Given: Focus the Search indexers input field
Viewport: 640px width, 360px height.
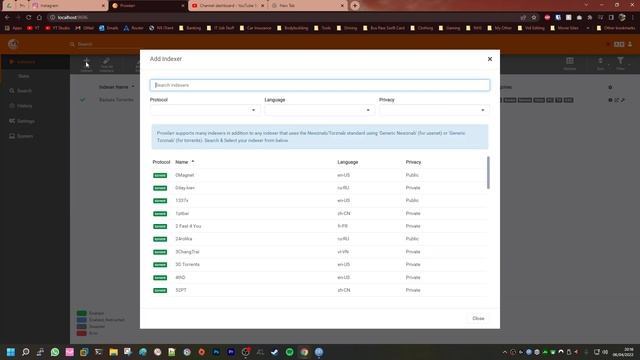Looking at the screenshot, I should (320, 85).
